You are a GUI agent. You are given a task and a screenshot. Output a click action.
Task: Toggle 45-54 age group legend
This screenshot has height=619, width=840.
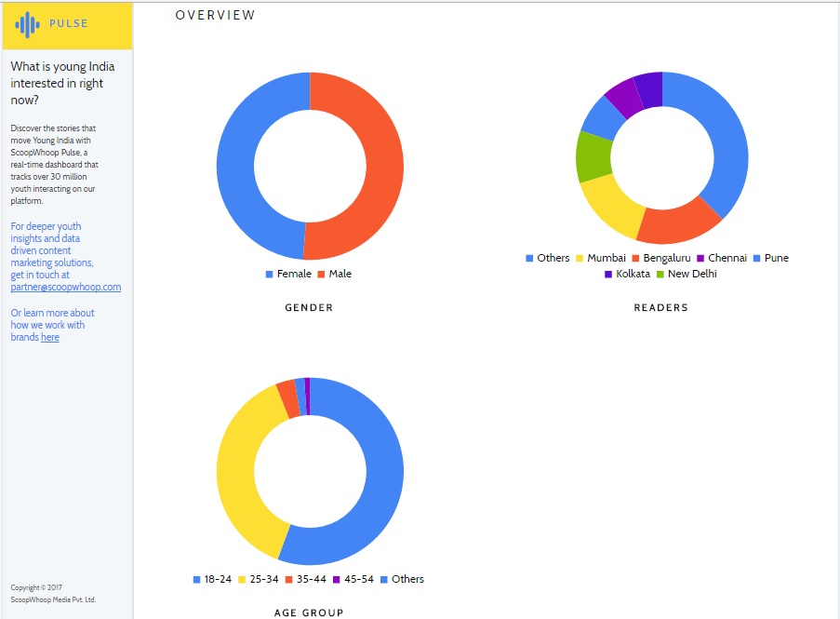[x=353, y=579]
